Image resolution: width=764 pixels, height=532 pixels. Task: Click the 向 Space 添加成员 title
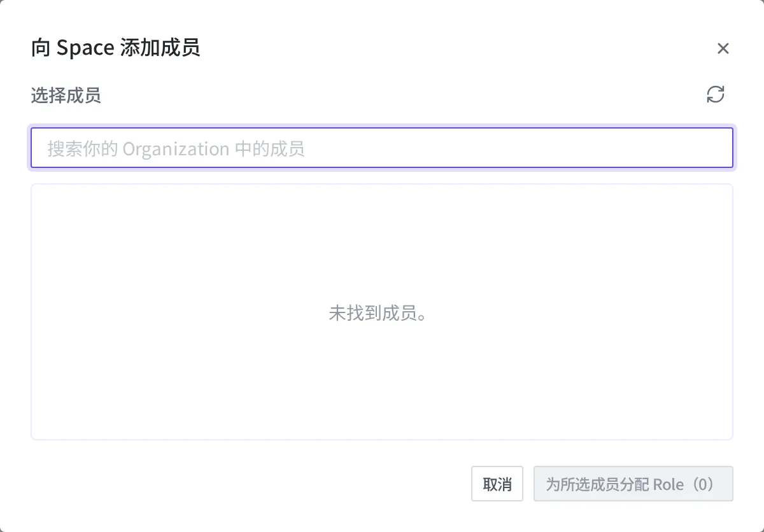click(116, 48)
